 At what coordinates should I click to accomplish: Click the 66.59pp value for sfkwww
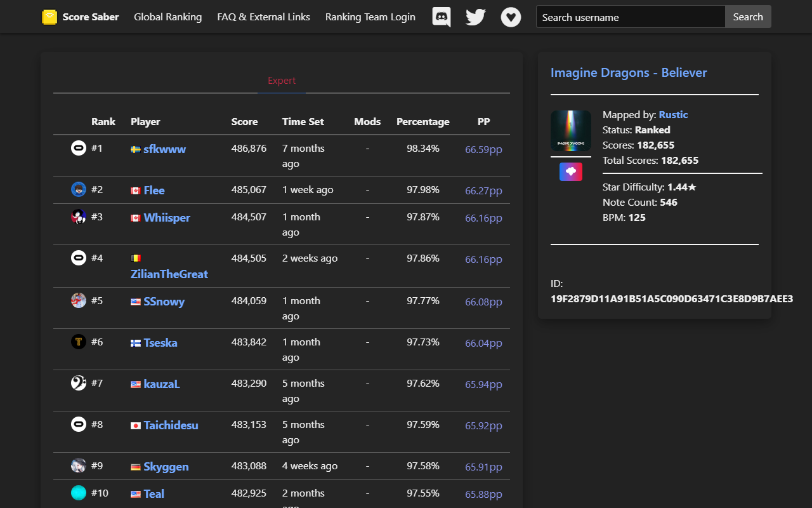tap(483, 150)
